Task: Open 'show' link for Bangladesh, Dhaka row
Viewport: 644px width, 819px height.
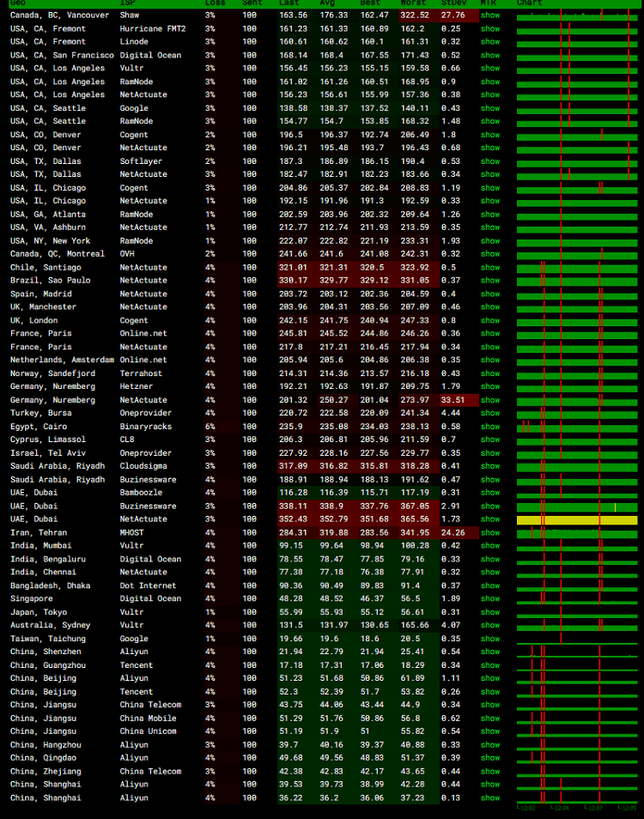Action: 490,586
